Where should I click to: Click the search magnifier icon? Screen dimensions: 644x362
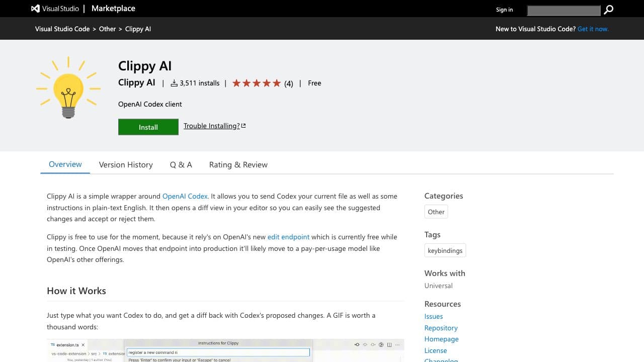(608, 10)
